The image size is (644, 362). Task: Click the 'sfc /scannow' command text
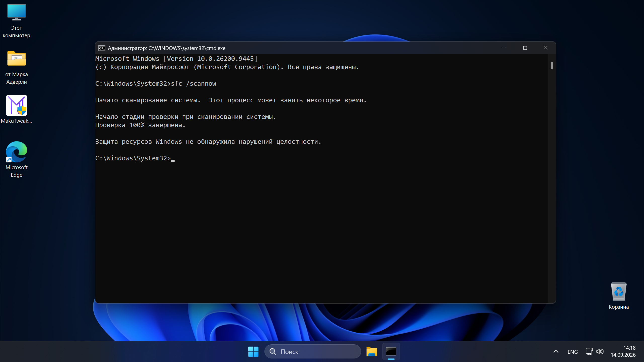[x=193, y=84]
